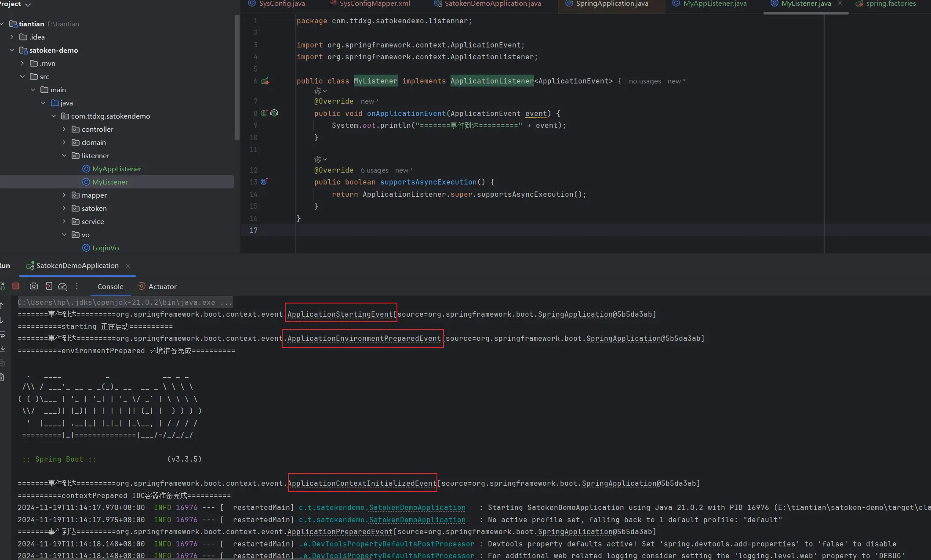
Task: Collapse the src folder
Action: (x=22, y=76)
